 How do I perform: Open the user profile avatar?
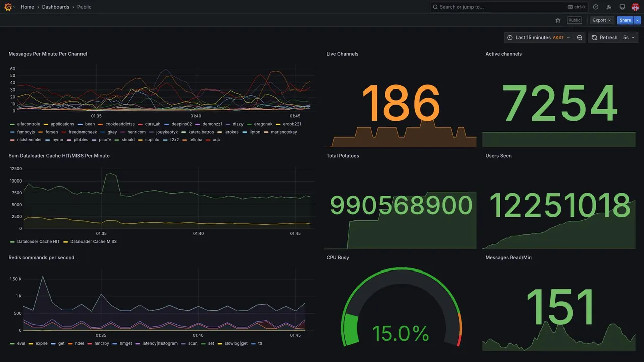[635, 7]
